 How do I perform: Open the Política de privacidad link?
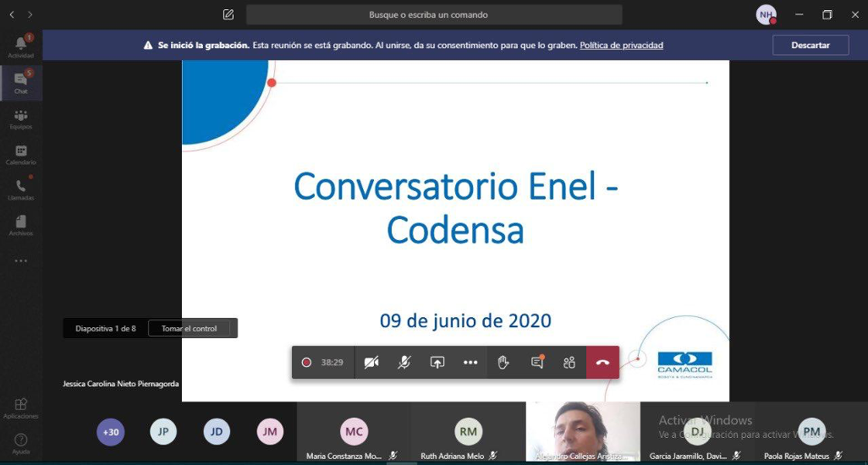click(x=621, y=46)
